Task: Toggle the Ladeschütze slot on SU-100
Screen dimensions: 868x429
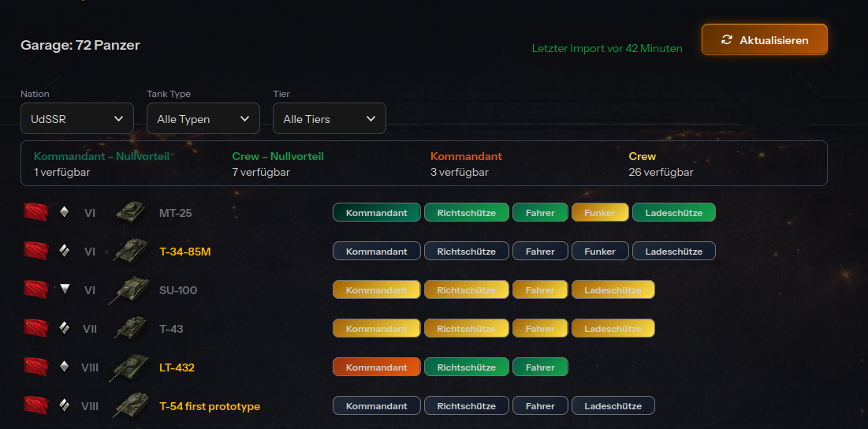Action: pos(613,290)
